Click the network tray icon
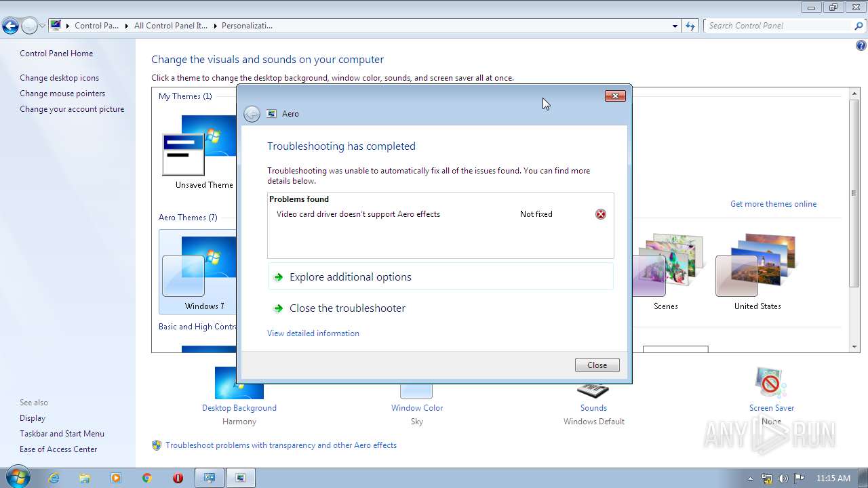The width and height of the screenshot is (868, 488). tap(766, 478)
